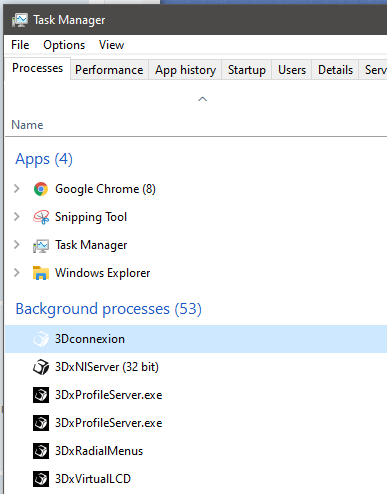Click the Google Chrome icon

click(x=41, y=189)
